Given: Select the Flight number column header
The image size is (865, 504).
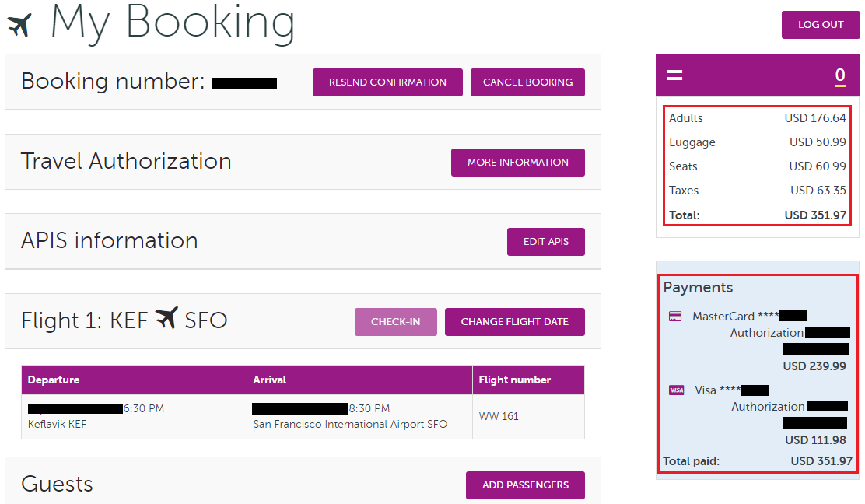Looking at the screenshot, I should pos(514,380).
